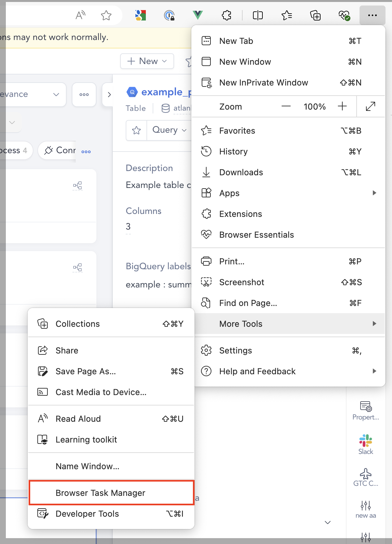
Task: Open the Properties sidebar tab
Action: [366, 411]
